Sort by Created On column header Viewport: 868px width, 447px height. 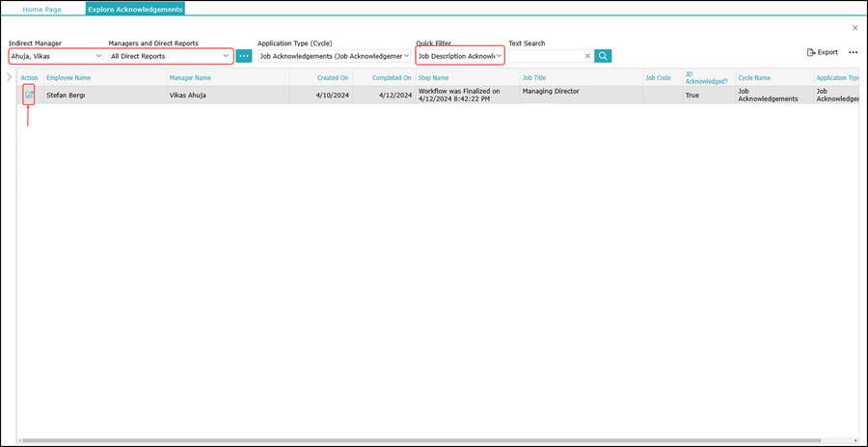[333, 77]
